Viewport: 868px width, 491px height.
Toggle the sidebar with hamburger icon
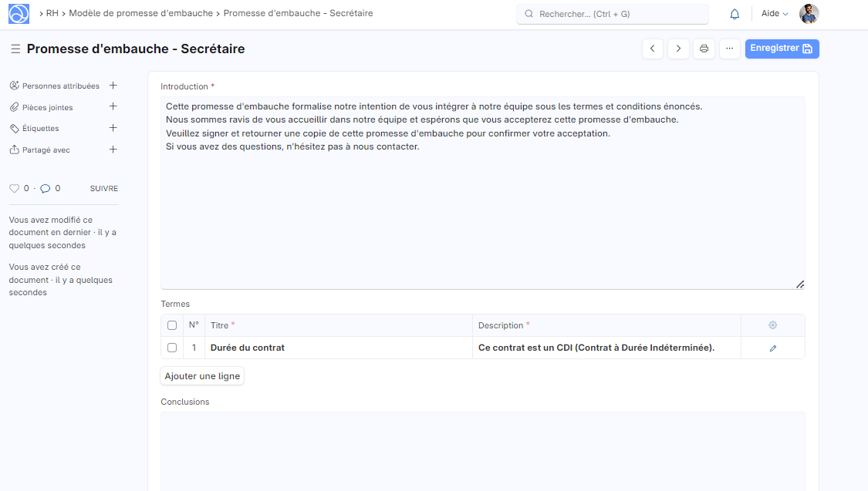15,49
